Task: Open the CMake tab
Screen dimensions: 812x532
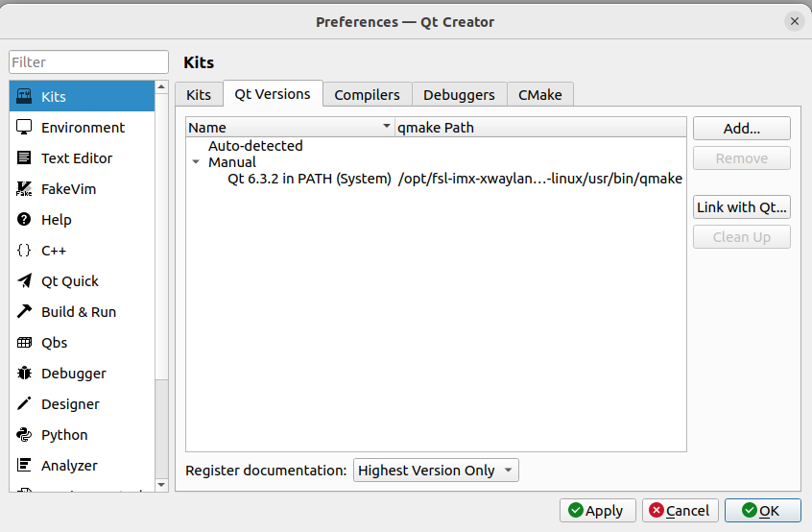Action: point(540,95)
